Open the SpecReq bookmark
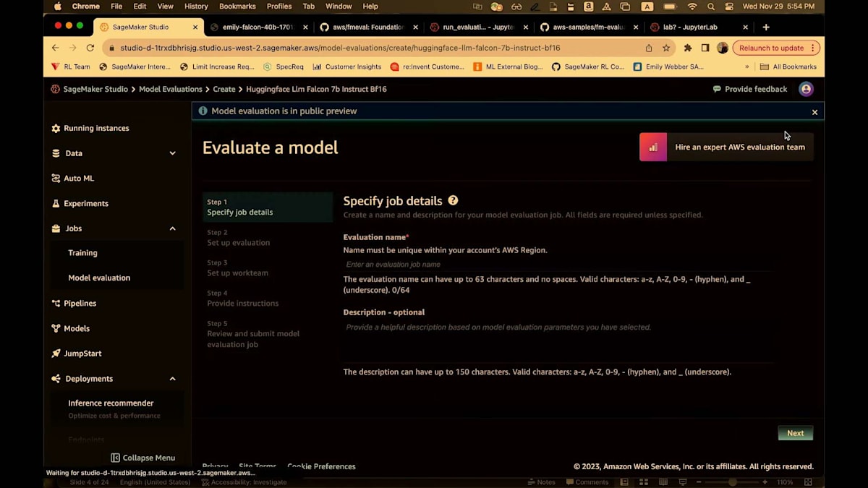This screenshot has width=868, height=488. point(284,67)
